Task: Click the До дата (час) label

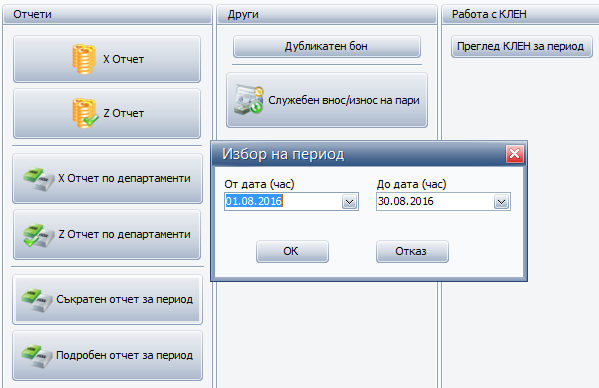Action: tap(411, 184)
